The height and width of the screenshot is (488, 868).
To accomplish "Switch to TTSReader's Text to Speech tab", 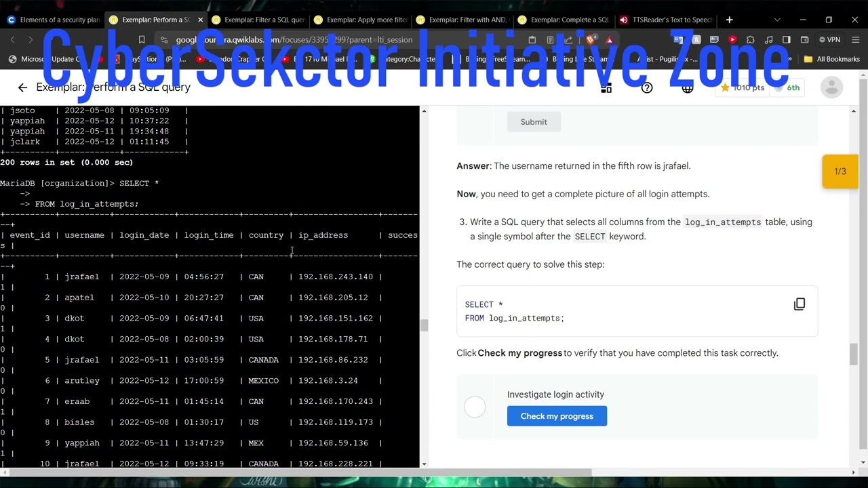I will tap(666, 20).
